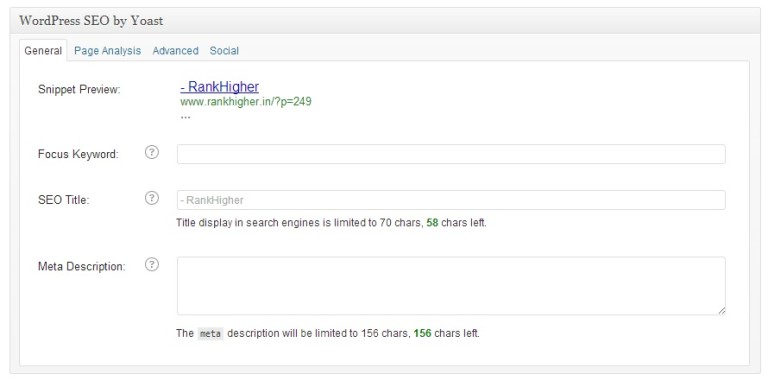Switch to the Page Analysis tab

pos(107,50)
